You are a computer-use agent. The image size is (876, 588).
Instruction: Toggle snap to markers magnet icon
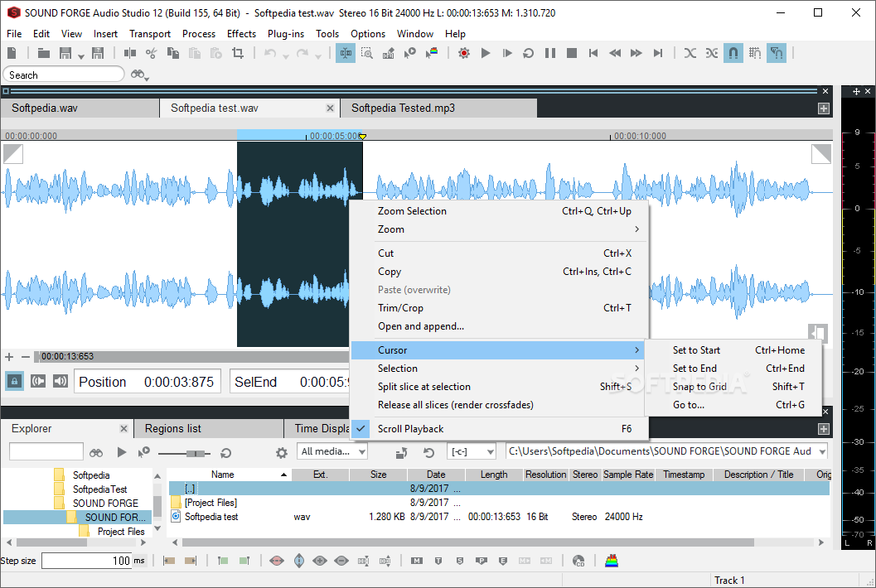[777, 53]
